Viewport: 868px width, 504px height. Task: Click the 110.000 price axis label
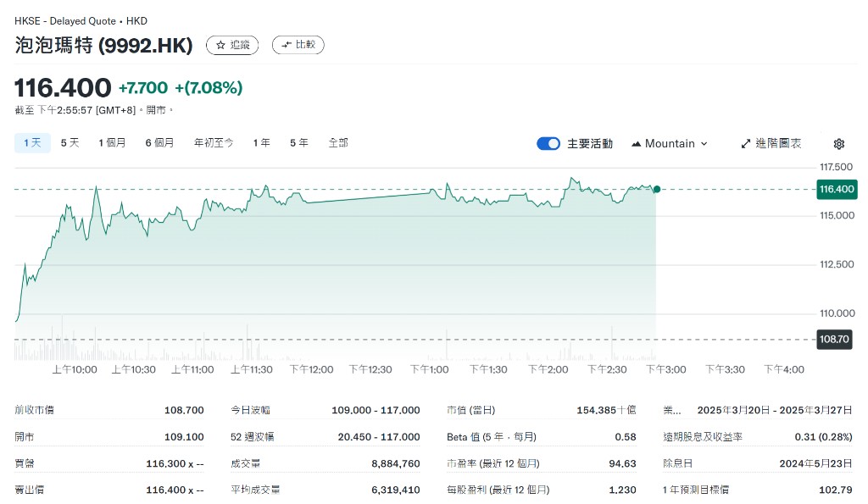[837, 313]
